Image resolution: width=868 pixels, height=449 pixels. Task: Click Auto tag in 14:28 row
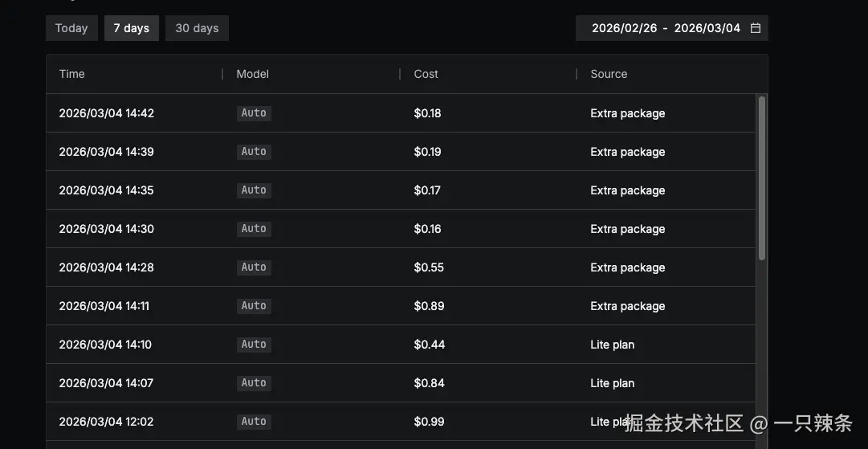(254, 267)
